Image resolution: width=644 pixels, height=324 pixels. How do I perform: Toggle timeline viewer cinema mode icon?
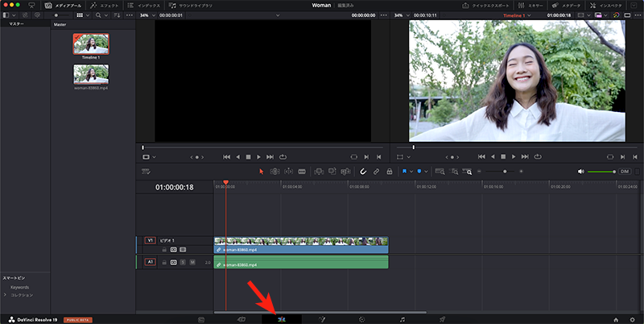627,15
